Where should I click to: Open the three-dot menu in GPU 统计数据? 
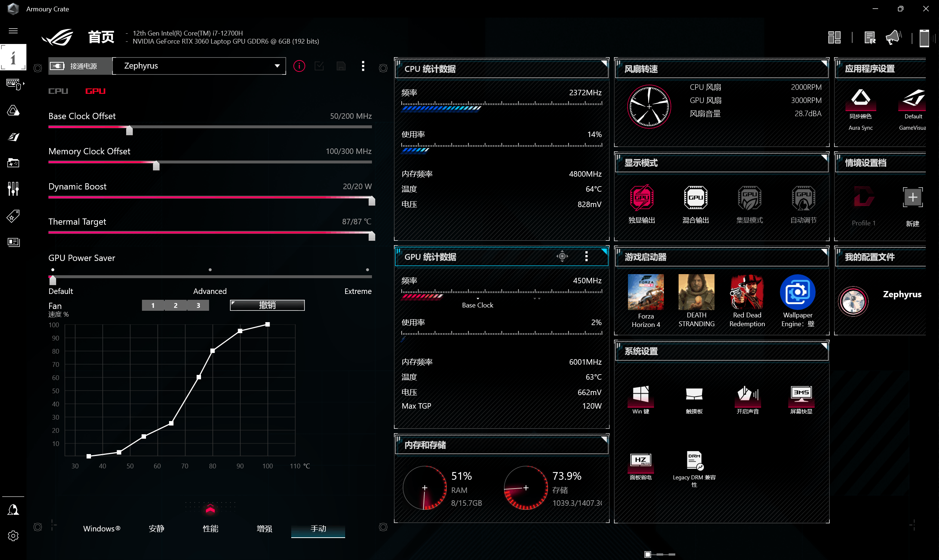click(587, 257)
